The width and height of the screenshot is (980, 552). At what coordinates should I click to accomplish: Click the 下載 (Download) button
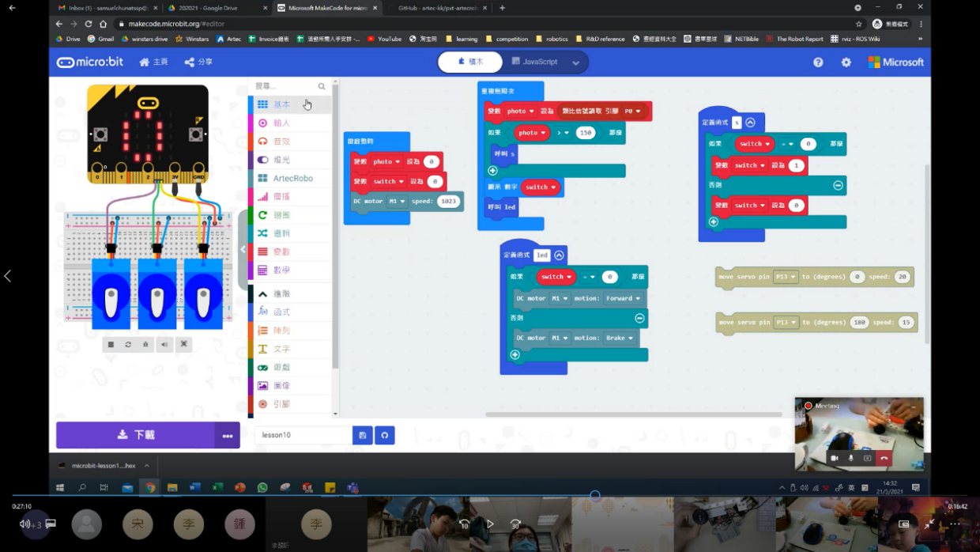coord(135,435)
